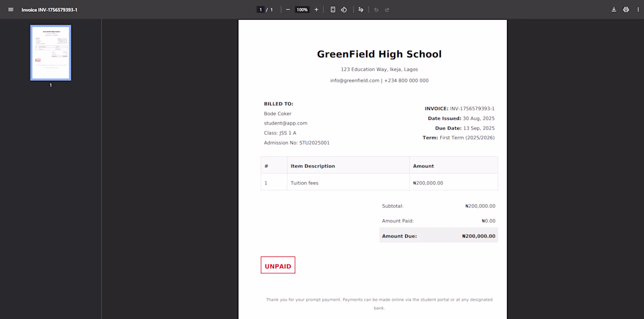Click the Thank you for prompt payment note
The image size is (644, 319).
[x=379, y=304]
